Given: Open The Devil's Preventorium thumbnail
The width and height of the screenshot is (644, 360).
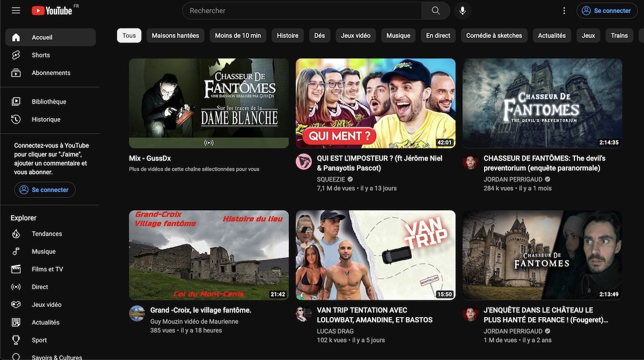Looking at the screenshot, I should (543, 103).
